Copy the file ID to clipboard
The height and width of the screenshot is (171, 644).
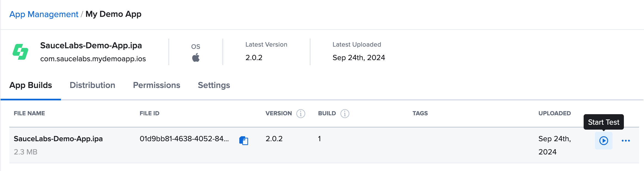click(x=244, y=141)
